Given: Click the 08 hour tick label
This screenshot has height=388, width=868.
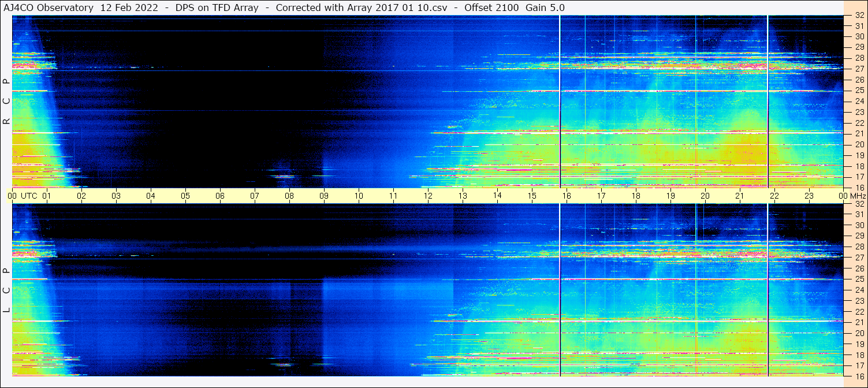Looking at the screenshot, I should pyautogui.click(x=289, y=196).
